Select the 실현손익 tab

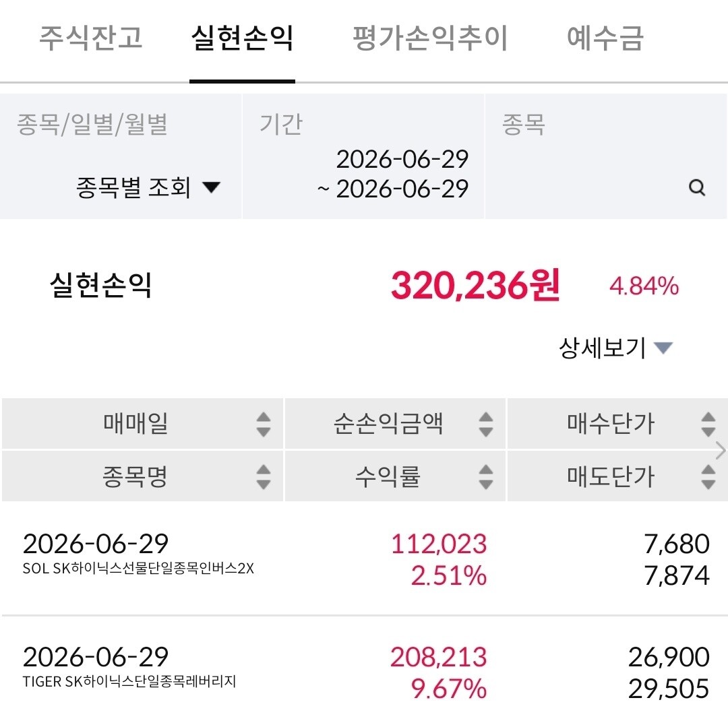tap(243, 38)
